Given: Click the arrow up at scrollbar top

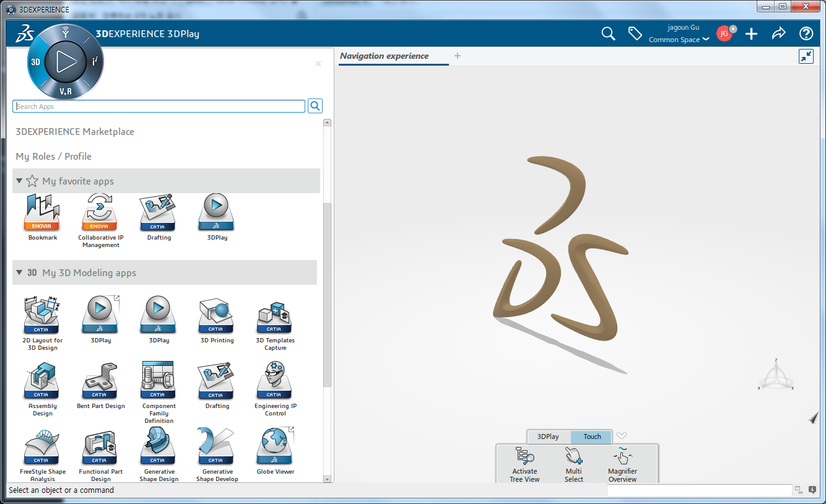Looking at the screenshot, I should click(x=328, y=123).
